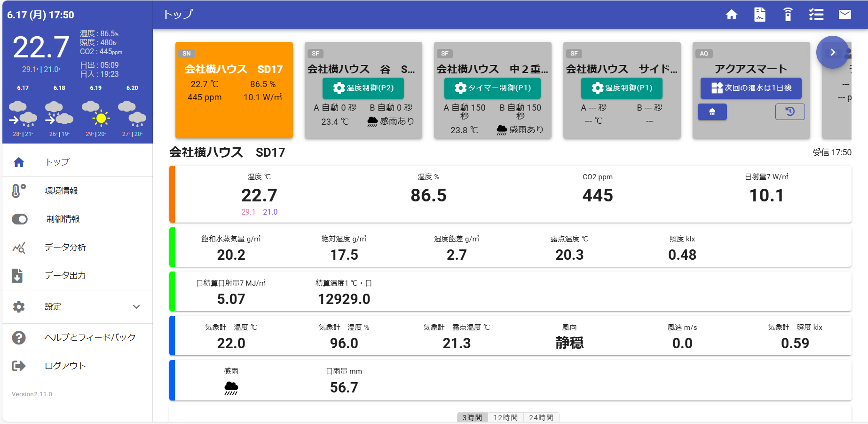Open 設定 menu entry
The height and width of the screenshot is (424, 868).
pos(77,307)
